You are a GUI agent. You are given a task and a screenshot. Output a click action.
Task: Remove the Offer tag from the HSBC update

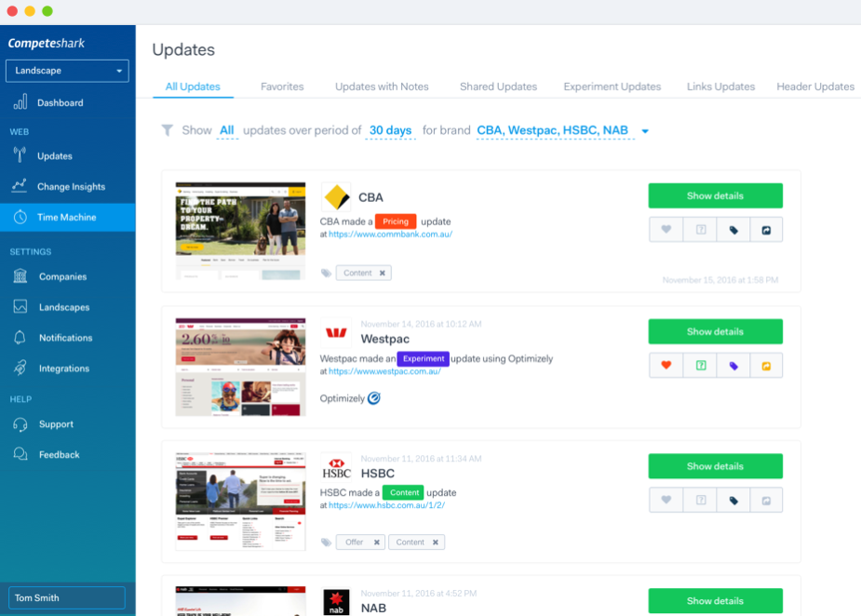click(x=376, y=542)
